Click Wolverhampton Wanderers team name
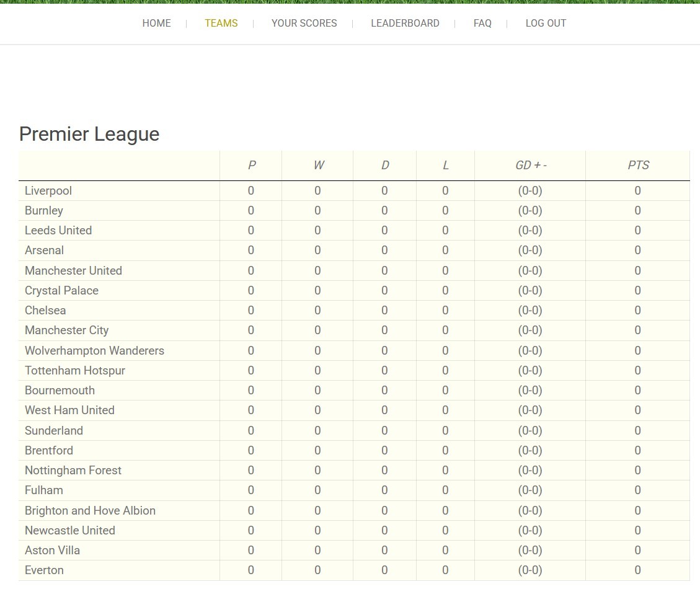 pos(94,350)
